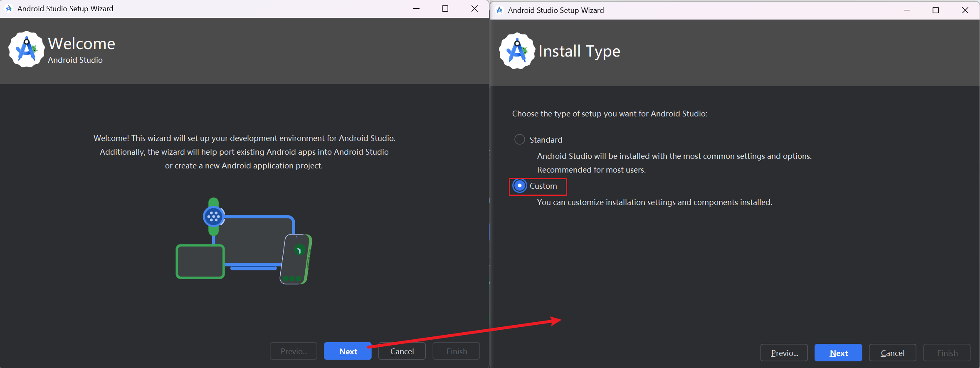Click 'Android Studio' subtitle under Welcome

click(x=75, y=60)
